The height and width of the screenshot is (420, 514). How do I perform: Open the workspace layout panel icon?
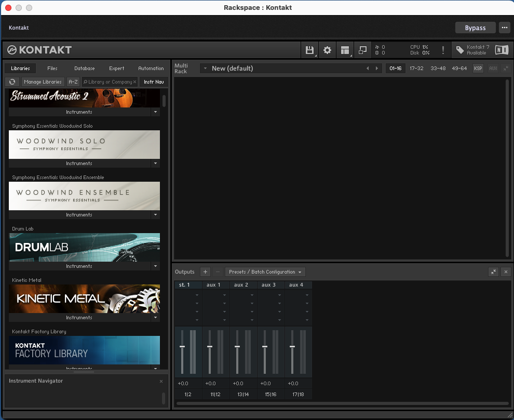point(345,50)
